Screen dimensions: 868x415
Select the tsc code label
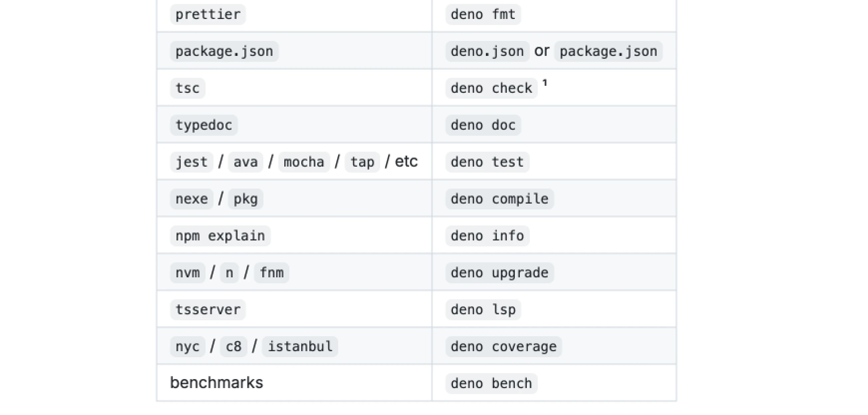[188, 88]
